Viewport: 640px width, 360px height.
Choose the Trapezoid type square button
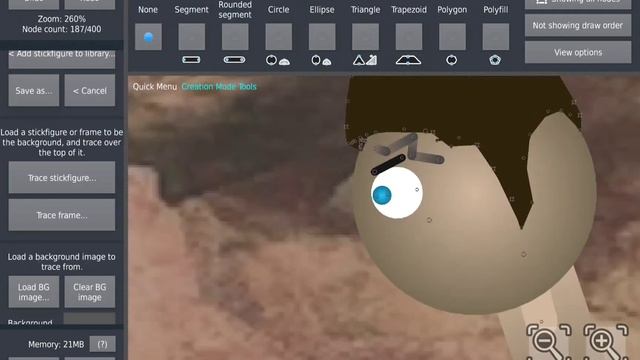click(409, 37)
